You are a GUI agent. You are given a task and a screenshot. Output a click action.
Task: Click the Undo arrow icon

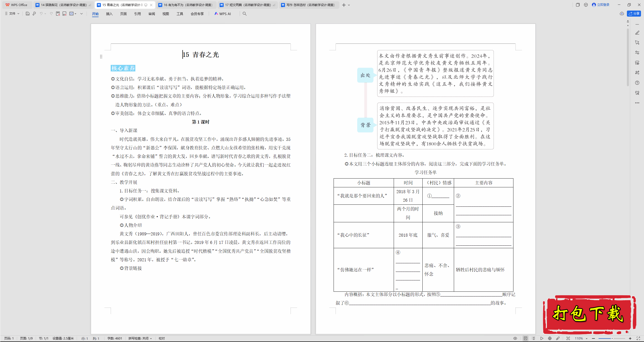tap(41, 14)
